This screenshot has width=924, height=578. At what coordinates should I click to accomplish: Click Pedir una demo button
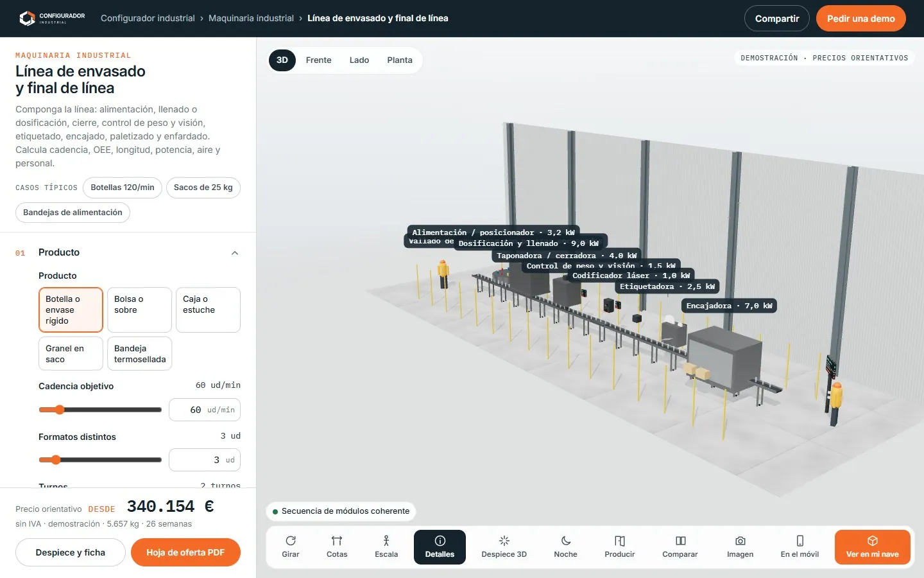coord(861,19)
